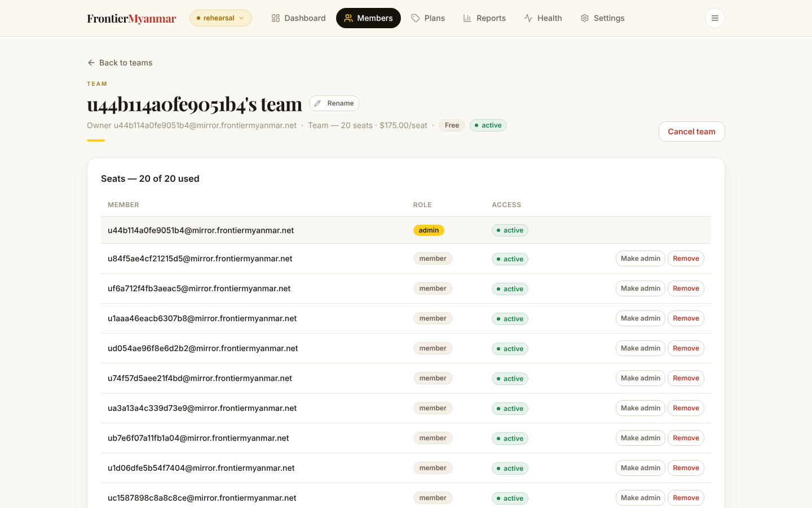The height and width of the screenshot is (508, 812).
Task: Click email u74f57d5aee21f4bd@mirror.frontiermyanmar.net
Action: pyautogui.click(x=200, y=378)
